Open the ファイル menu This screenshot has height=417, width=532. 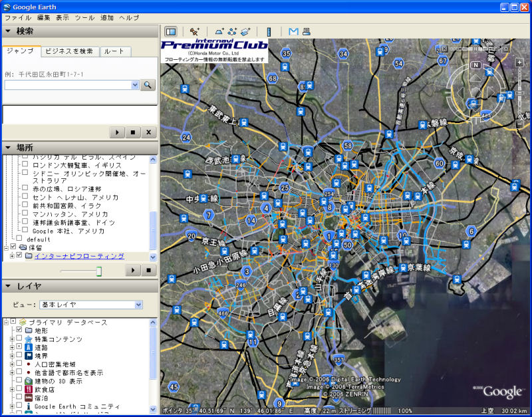click(x=18, y=18)
